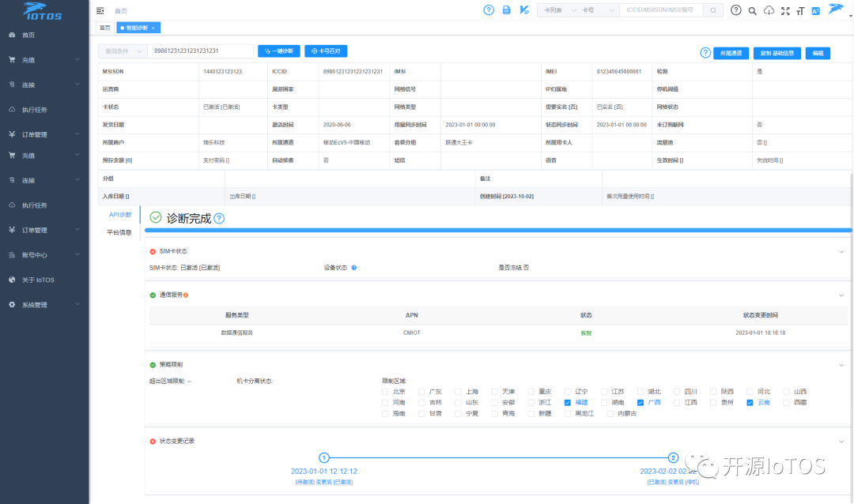The height and width of the screenshot is (504, 854).
Task: Open the blue help icon in top bar
Action: point(489,9)
